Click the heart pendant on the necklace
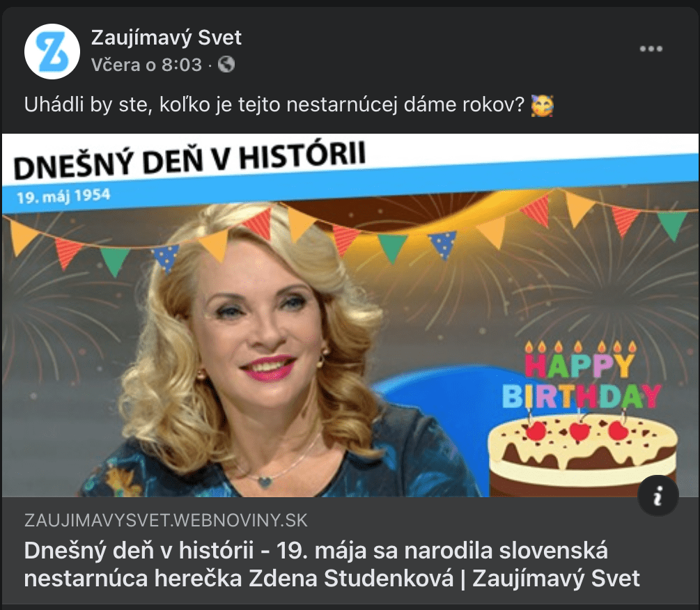 pyautogui.click(x=265, y=481)
